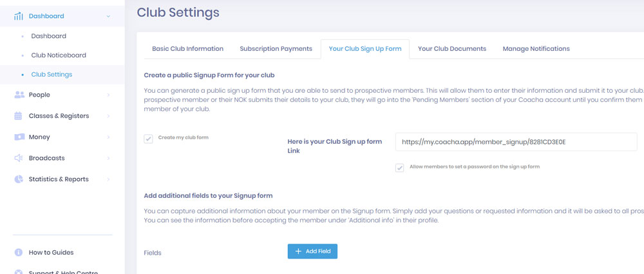644x274 pixels.
Task: Click the Support & Help Centre icon
Action: [x=19, y=271]
